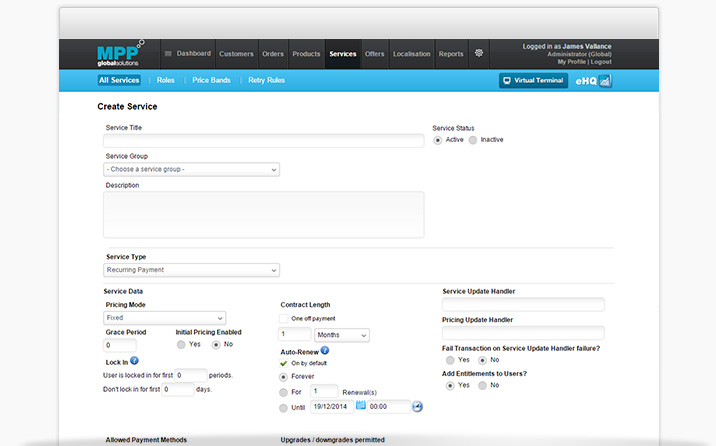Click the Logout link
Viewport: 716px width, 446px height.
click(601, 62)
